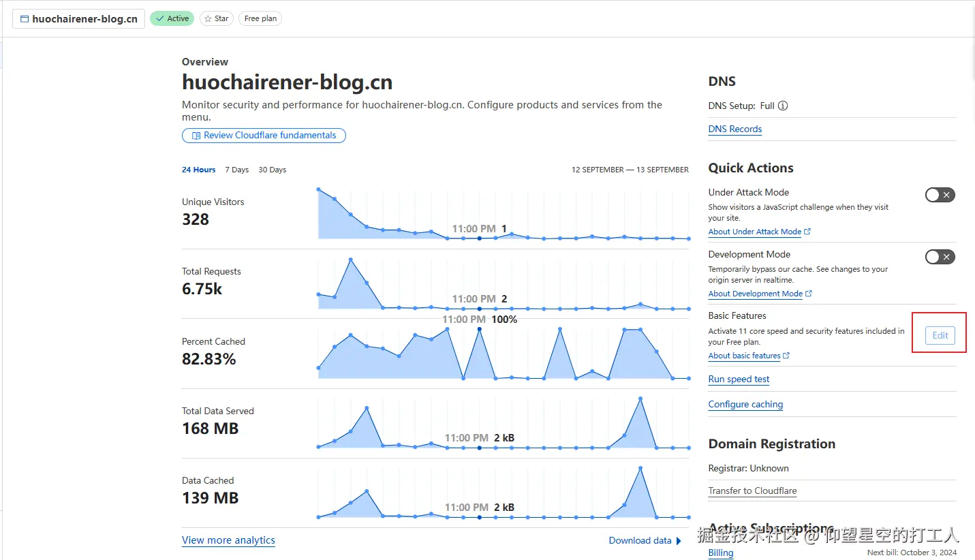Open Review Cloudflare fundamentals
975x560 pixels.
(x=264, y=136)
